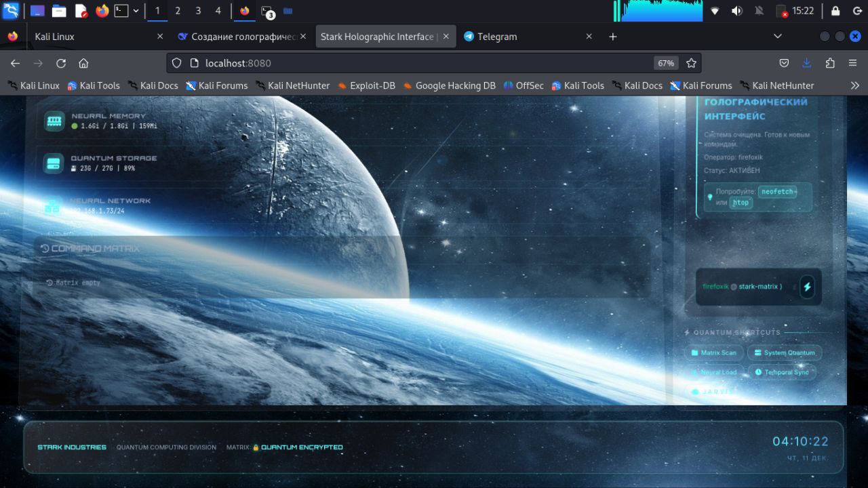Click the STARK INDUSTRIES footer label
This screenshot has width=868, height=488.
72,447
